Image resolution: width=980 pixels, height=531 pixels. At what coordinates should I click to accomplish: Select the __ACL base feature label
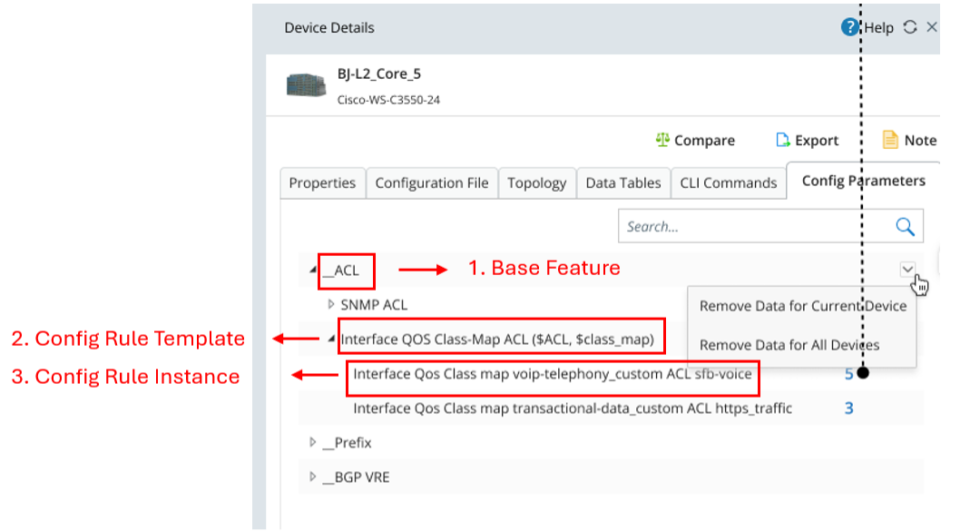pos(341,270)
